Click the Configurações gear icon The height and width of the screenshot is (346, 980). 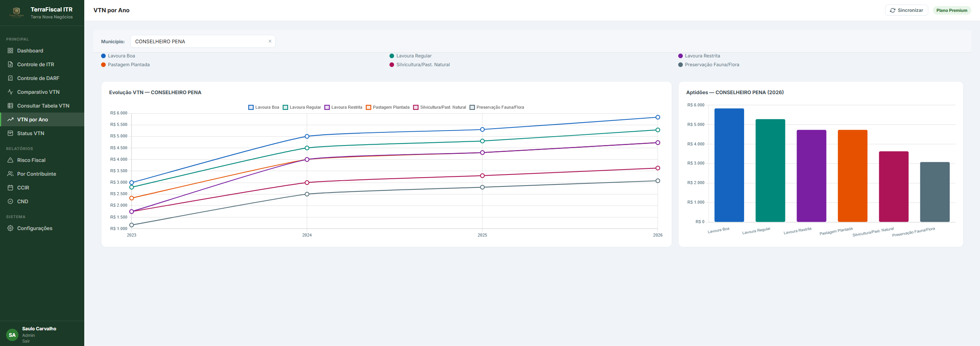tap(10, 228)
